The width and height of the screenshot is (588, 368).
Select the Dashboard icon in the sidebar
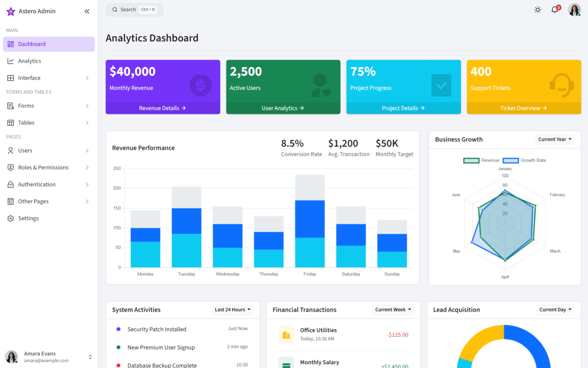coord(11,44)
